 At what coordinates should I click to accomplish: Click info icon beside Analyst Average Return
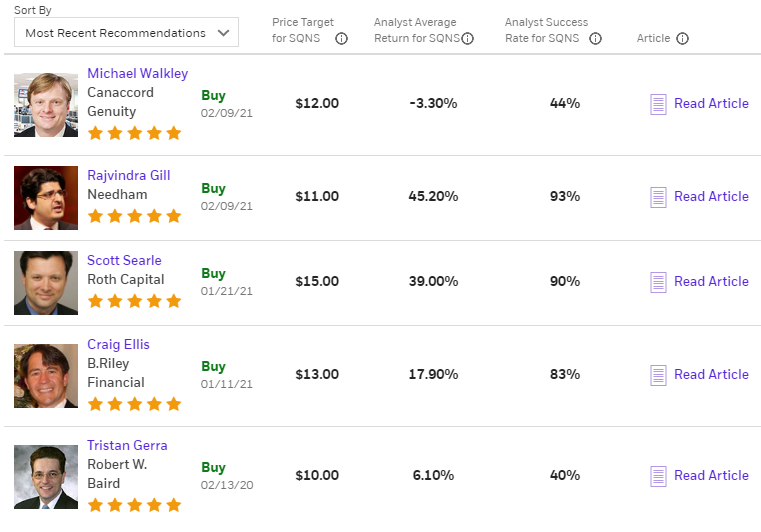tap(468, 39)
